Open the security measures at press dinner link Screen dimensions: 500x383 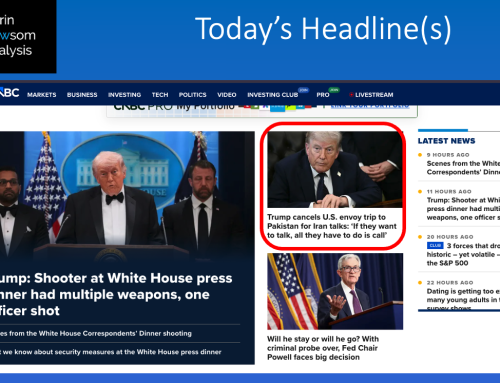click(x=111, y=352)
